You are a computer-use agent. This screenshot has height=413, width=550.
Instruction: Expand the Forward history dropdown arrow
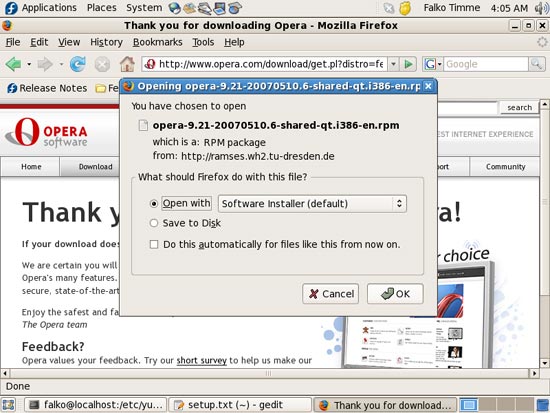[x=61, y=64]
